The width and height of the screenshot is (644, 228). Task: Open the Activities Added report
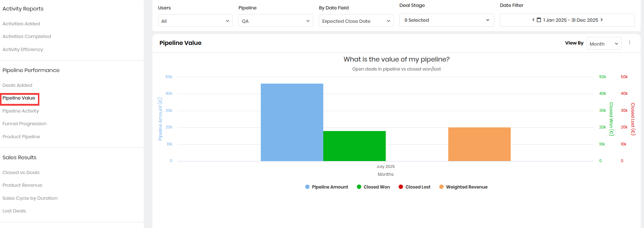tap(21, 24)
